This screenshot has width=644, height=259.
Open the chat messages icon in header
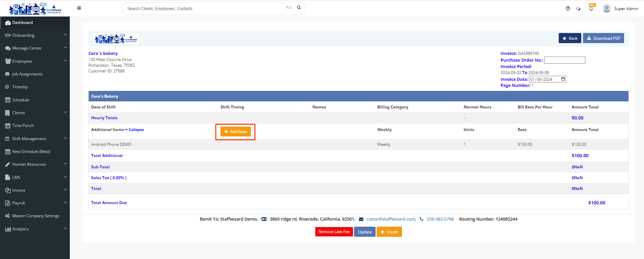pyautogui.click(x=578, y=9)
